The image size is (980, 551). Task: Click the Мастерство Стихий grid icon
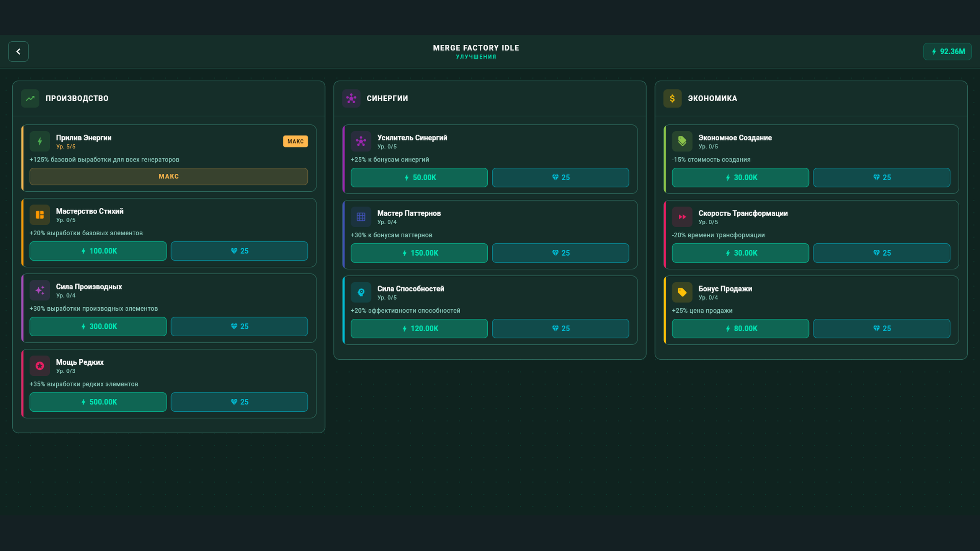[39, 215]
